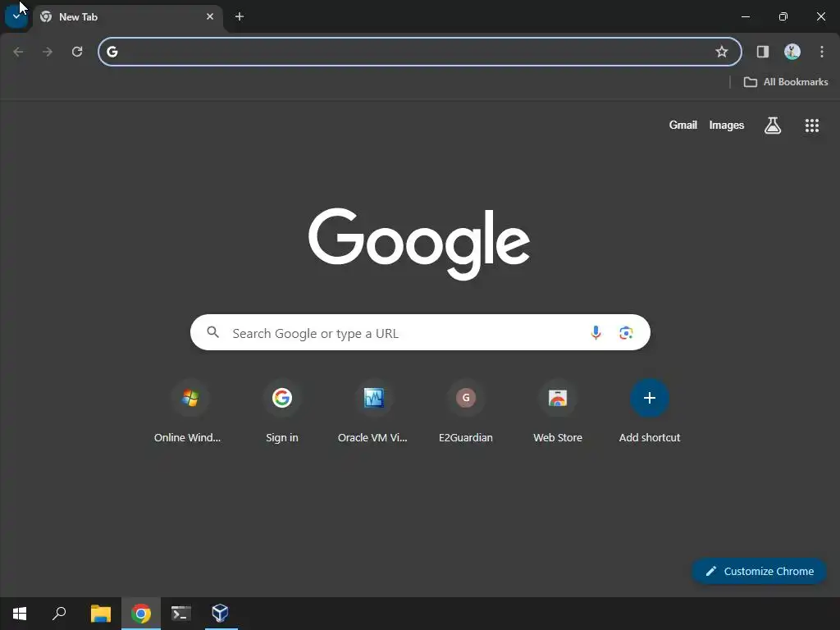The width and height of the screenshot is (840, 630).
Task: Search by image with Google Lens
Action: (x=626, y=333)
